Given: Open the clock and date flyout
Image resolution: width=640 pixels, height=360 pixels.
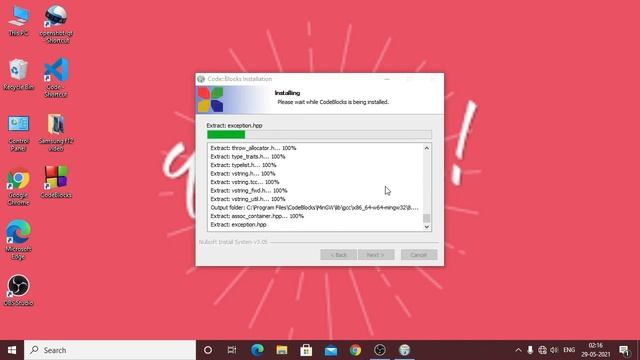Looking at the screenshot, I should pyautogui.click(x=596, y=350).
